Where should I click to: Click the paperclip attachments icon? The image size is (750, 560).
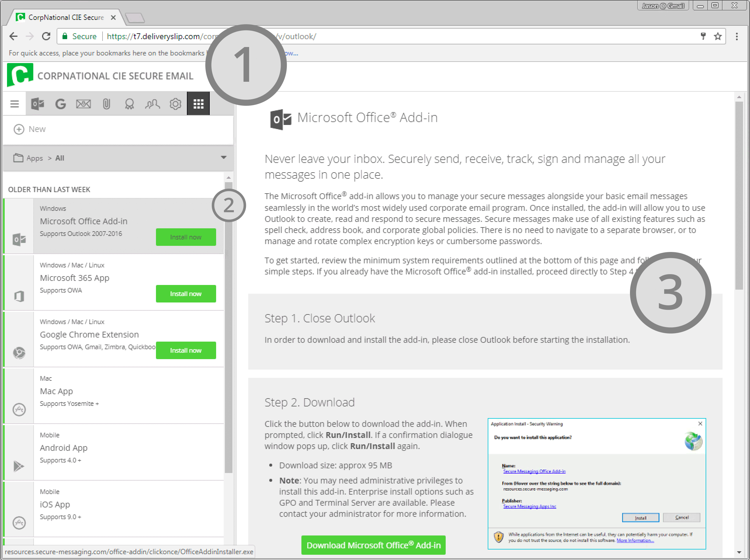(107, 104)
